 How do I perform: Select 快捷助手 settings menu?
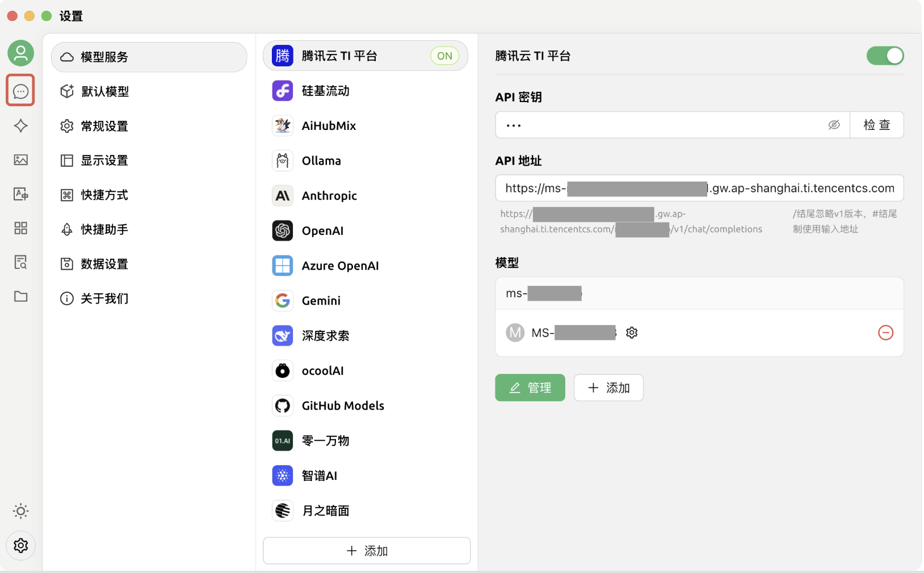(149, 230)
